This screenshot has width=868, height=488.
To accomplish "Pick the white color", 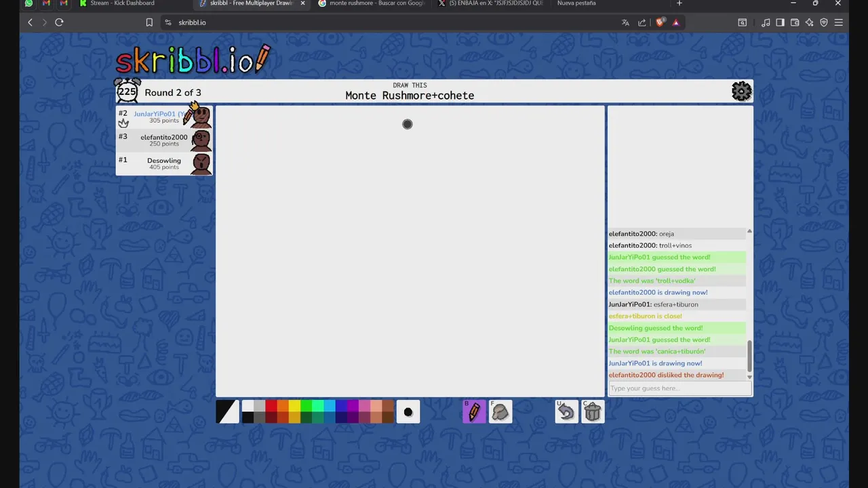I will point(248,406).
